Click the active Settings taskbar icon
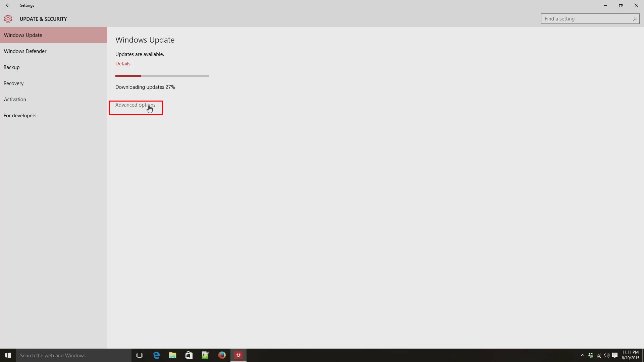Image resolution: width=644 pixels, height=362 pixels. (x=238, y=355)
